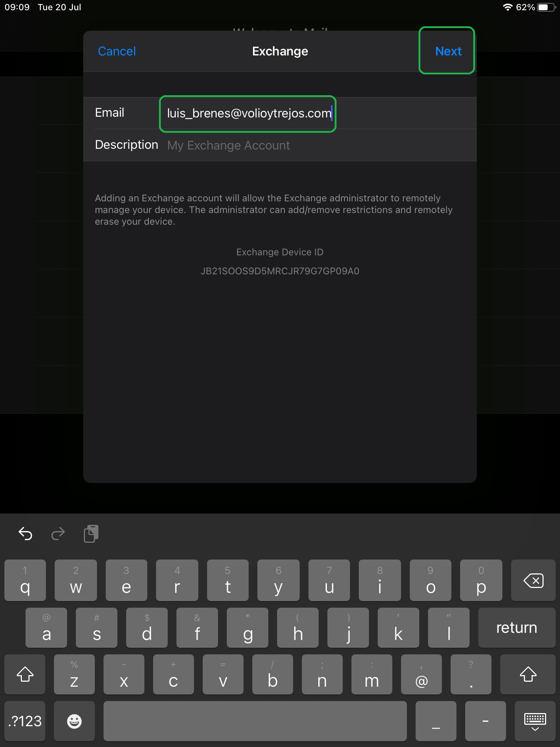Image resolution: width=560 pixels, height=747 pixels.
Task: Tap the e key
Action: (x=127, y=580)
